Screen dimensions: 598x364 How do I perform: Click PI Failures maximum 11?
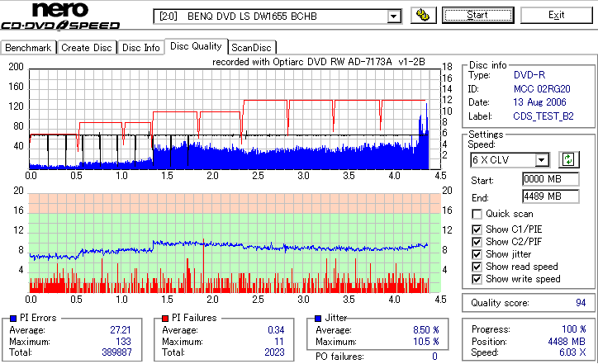(x=279, y=342)
